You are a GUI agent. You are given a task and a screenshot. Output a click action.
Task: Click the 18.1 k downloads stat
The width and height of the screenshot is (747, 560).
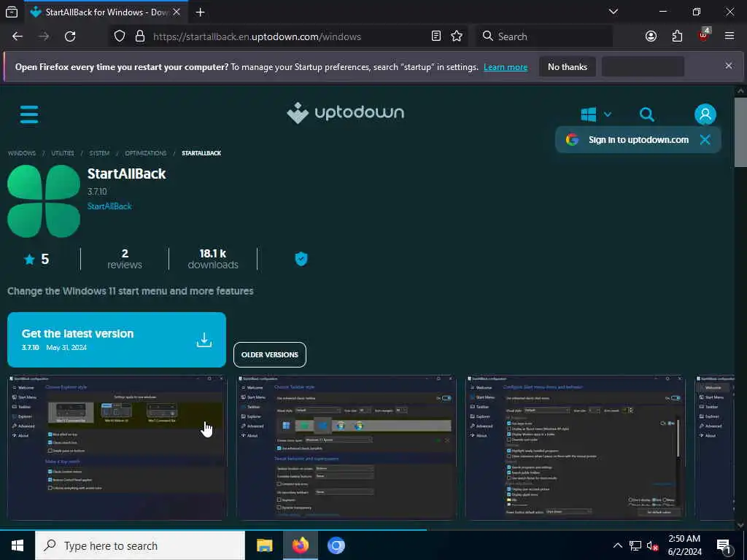pyautogui.click(x=213, y=259)
